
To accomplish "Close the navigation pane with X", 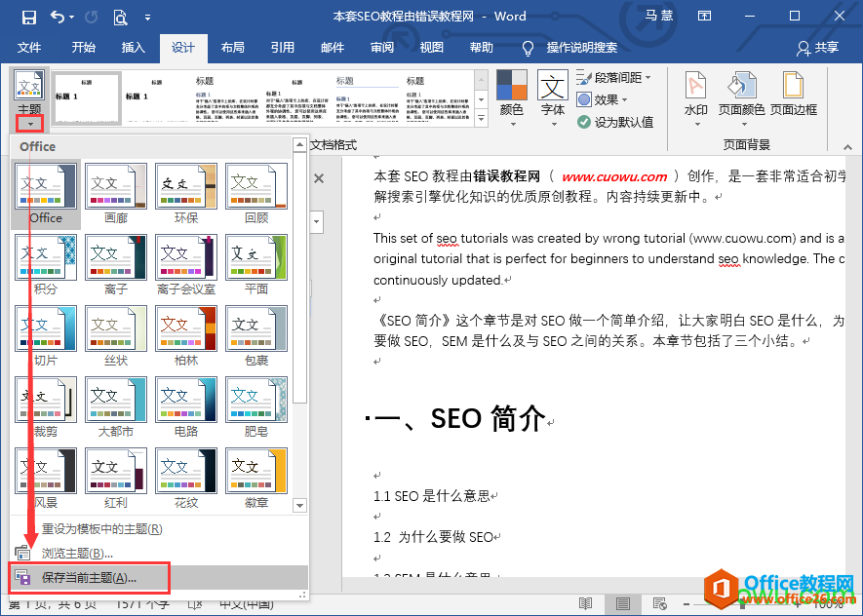I will pos(319,178).
